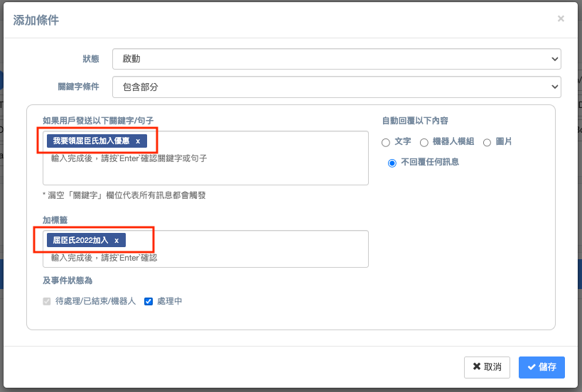Expand the 關鍵字條件 dropdown showing 包含部分
The width and height of the screenshot is (582, 392).
pos(336,87)
